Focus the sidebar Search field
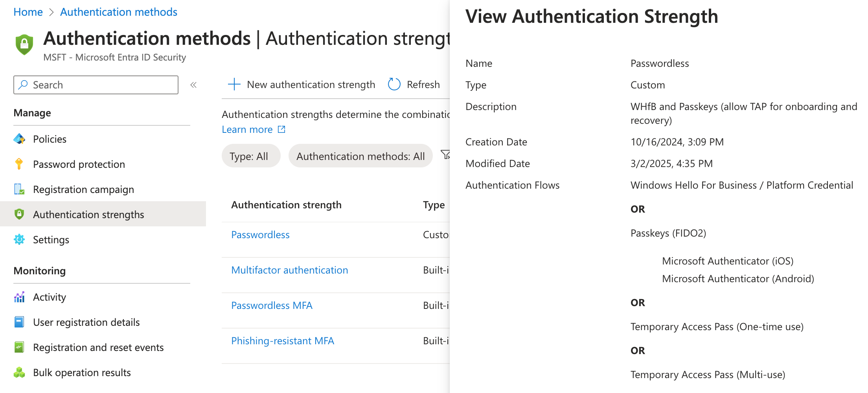The image size is (868, 393). point(96,85)
